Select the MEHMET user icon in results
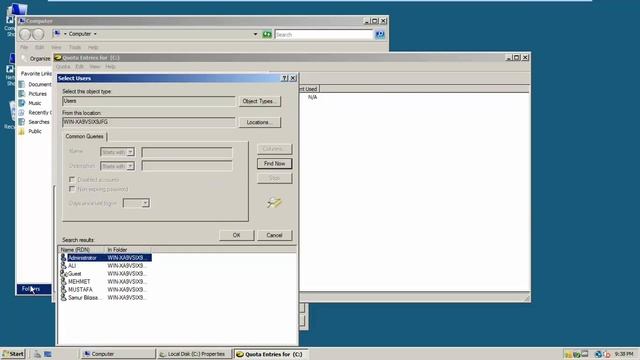The height and width of the screenshot is (360, 640). [63, 282]
